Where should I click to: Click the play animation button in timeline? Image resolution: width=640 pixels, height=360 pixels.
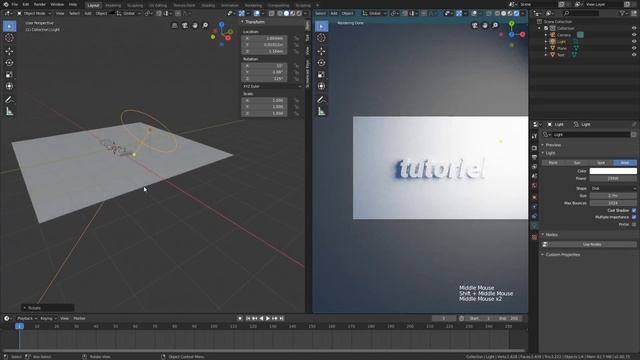point(268,318)
